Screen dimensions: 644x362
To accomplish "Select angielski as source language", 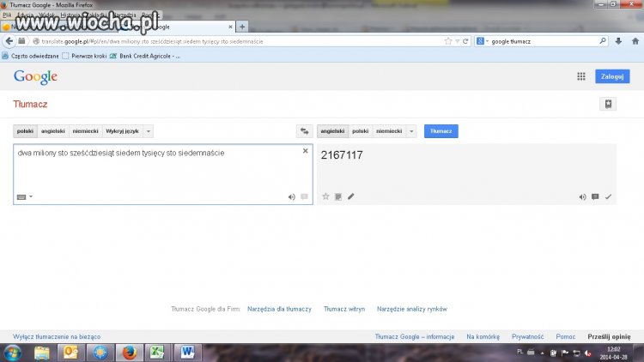I will pos(53,131).
